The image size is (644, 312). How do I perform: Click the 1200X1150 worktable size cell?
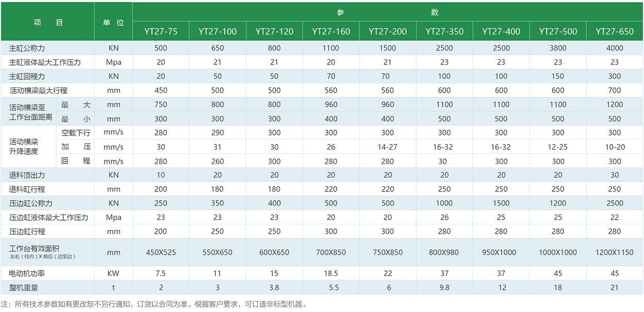(x=615, y=253)
